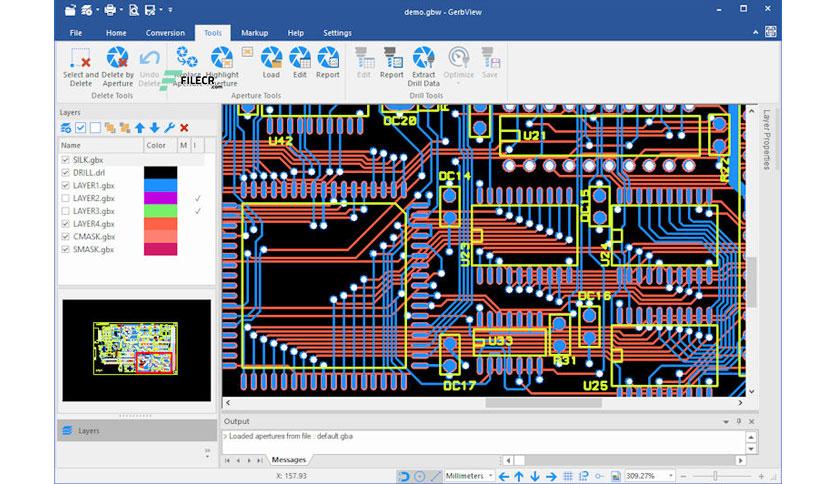Move layer down with the blue down arrow
The width and height of the screenshot is (836, 484).
coord(154,128)
